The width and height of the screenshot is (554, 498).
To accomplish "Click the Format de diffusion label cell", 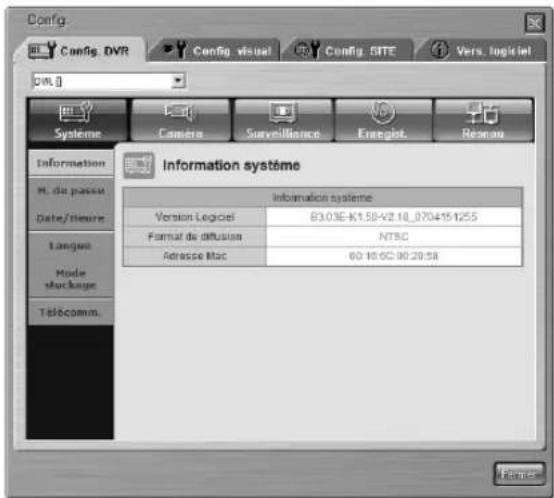I will (x=195, y=236).
